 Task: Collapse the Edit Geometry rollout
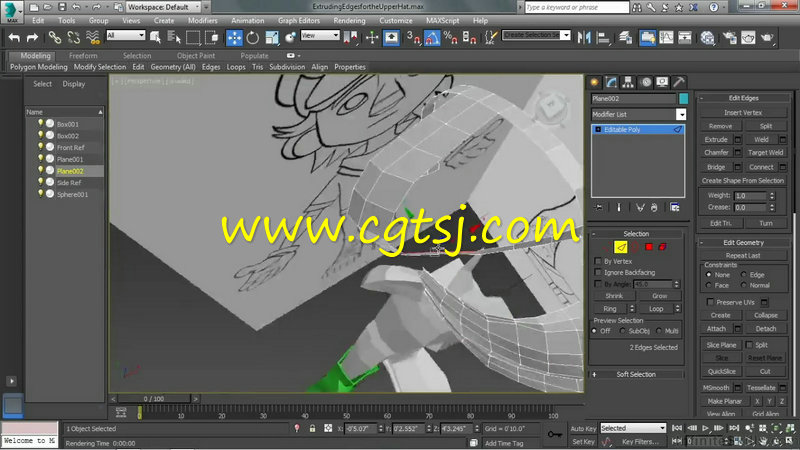[x=743, y=243]
